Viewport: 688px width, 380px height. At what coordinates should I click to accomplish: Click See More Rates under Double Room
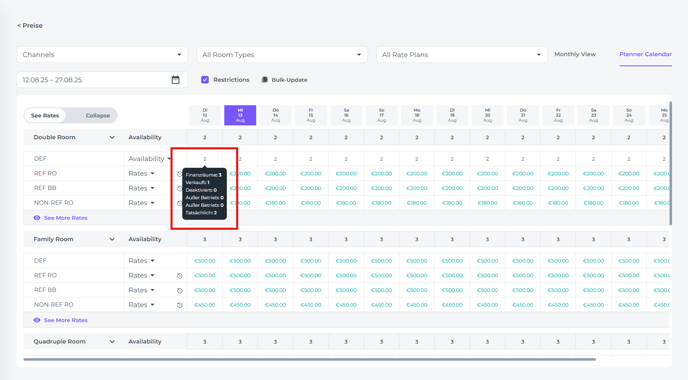pos(65,218)
